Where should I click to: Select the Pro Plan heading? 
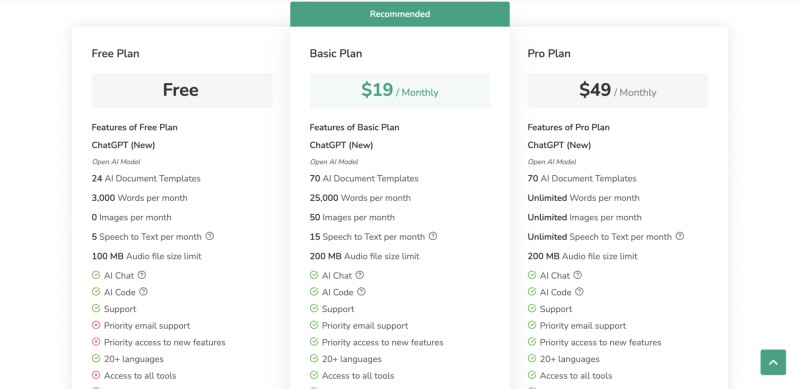click(549, 54)
